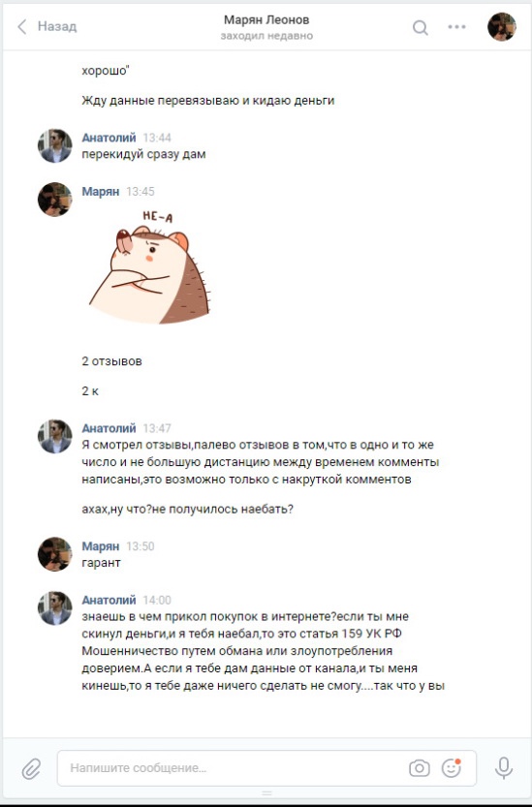This screenshot has height=807, width=532.
Task: Open the emoji smiley picker
Action: 452,768
